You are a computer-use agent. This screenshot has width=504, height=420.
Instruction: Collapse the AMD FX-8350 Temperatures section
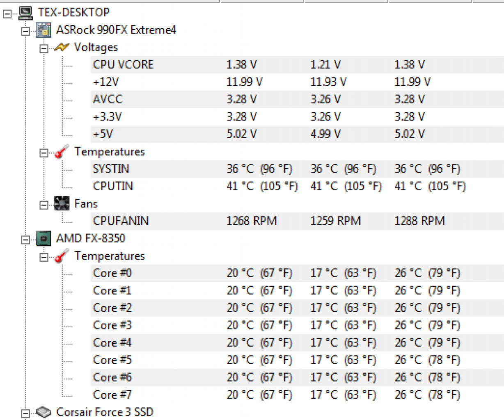tap(44, 257)
